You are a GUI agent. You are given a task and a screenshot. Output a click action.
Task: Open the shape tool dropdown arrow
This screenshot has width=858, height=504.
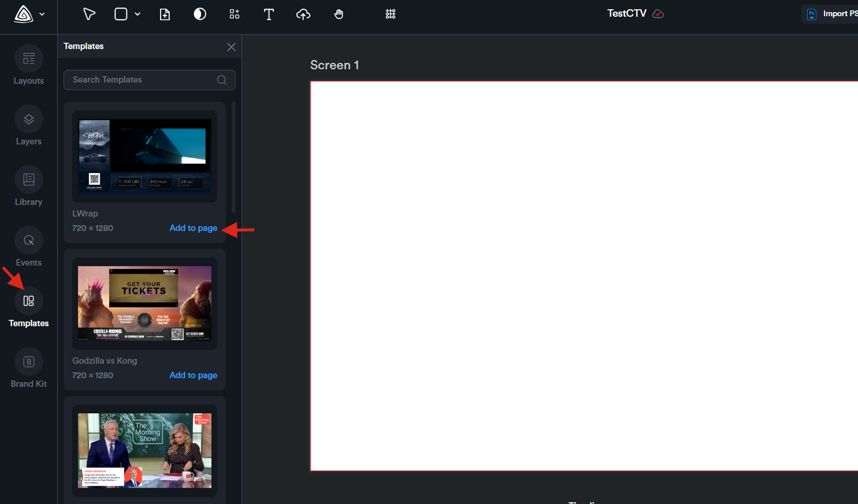138,14
